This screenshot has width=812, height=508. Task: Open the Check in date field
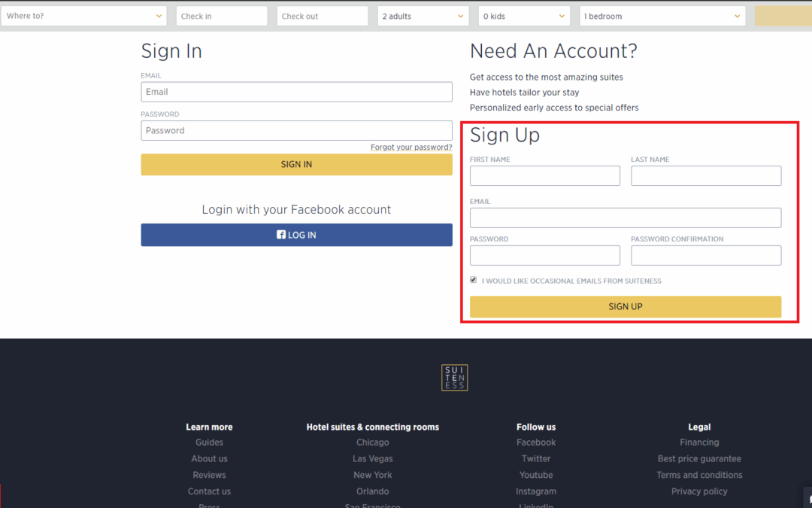(x=222, y=16)
